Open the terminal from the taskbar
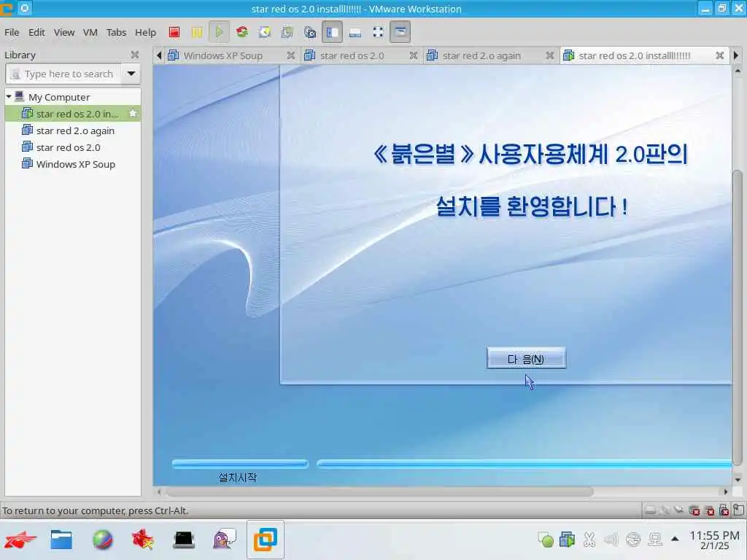 [184, 540]
